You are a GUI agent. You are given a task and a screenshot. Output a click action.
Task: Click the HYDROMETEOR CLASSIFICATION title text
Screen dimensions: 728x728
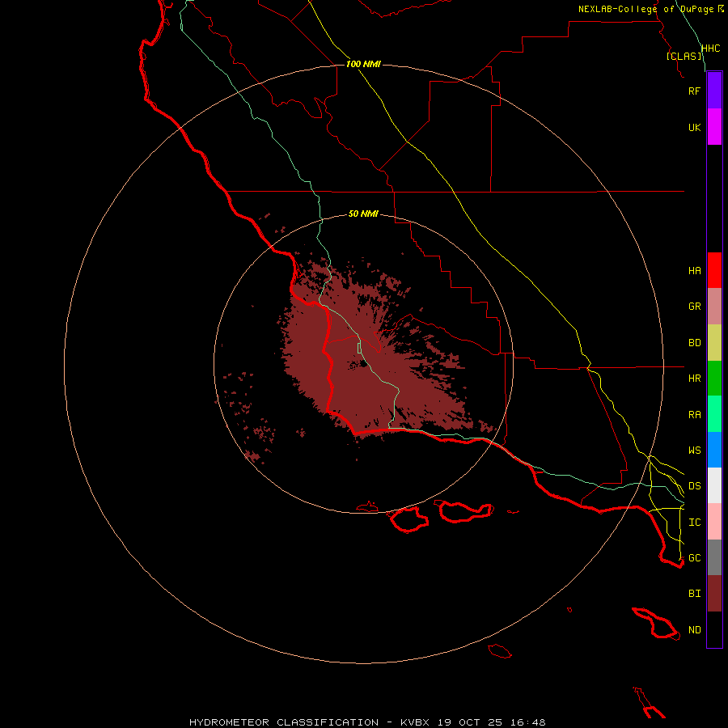click(x=284, y=722)
